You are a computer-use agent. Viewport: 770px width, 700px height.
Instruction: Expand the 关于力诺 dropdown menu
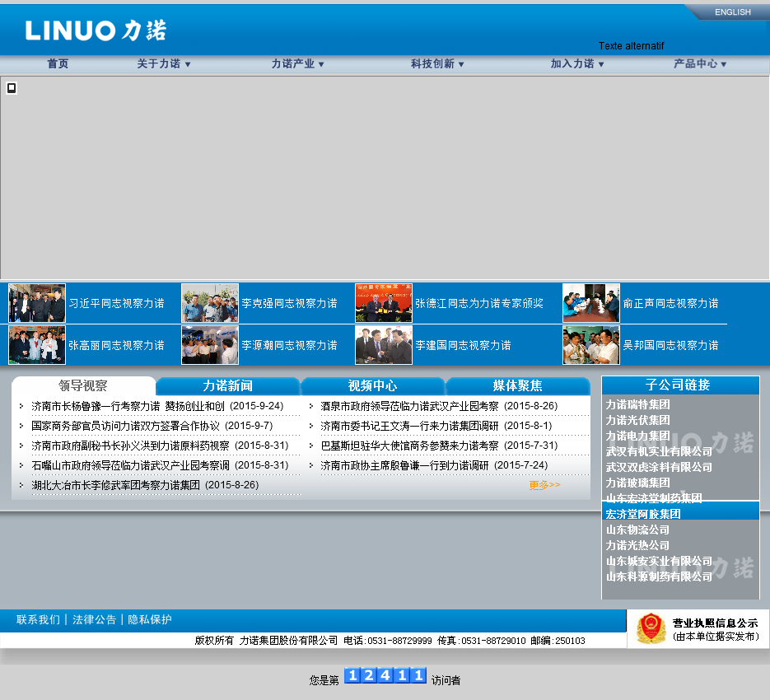[x=164, y=63]
